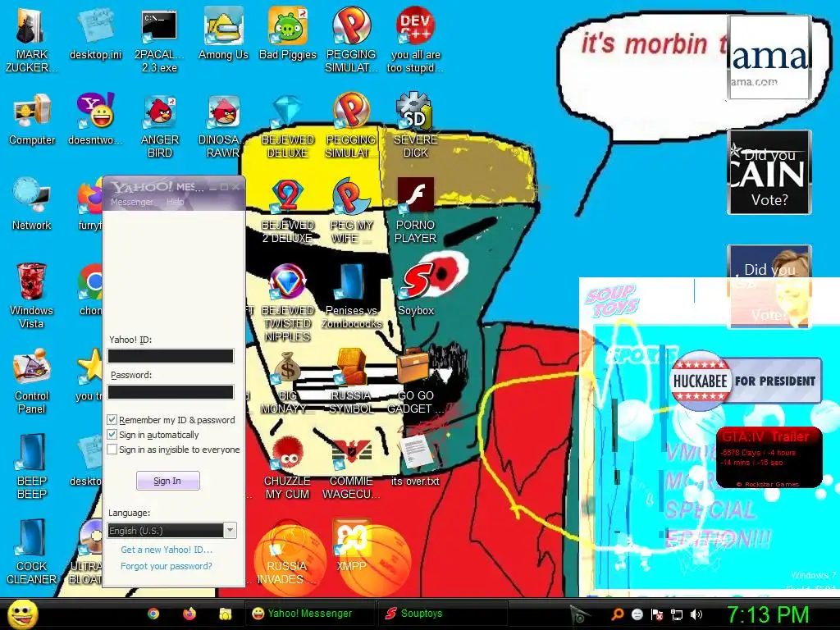Viewport: 840px width, 630px height.
Task: Click the ama.com sidebar gadget
Action: (x=769, y=57)
